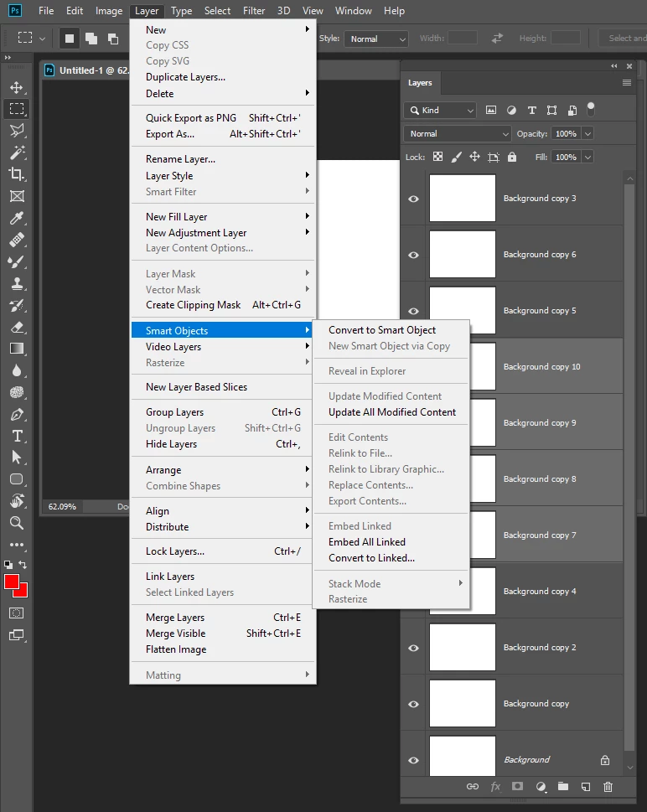The image size is (647, 812).
Task: Select the Rectangular Marquee tool in toolbar
Action: [17, 109]
